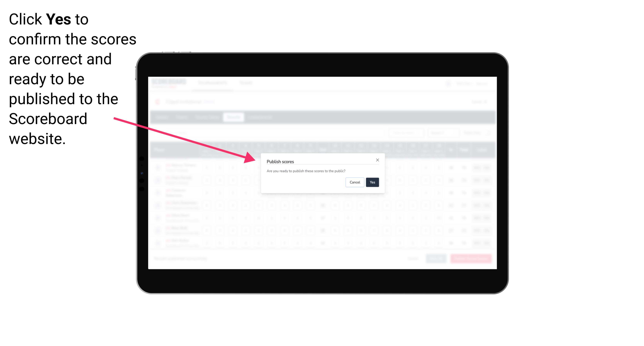The width and height of the screenshot is (644, 346).
Task: Click the Publish scores dialog icon
Action: [377, 159]
